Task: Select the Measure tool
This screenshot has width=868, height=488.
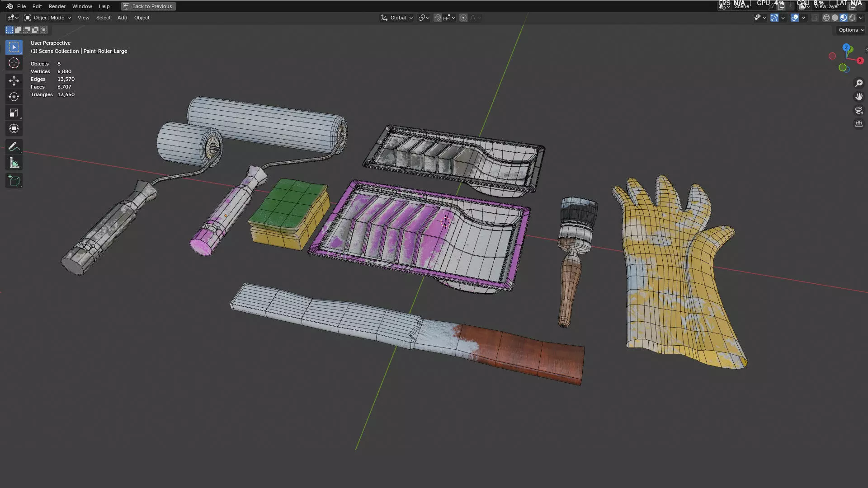Action: point(14,163)
